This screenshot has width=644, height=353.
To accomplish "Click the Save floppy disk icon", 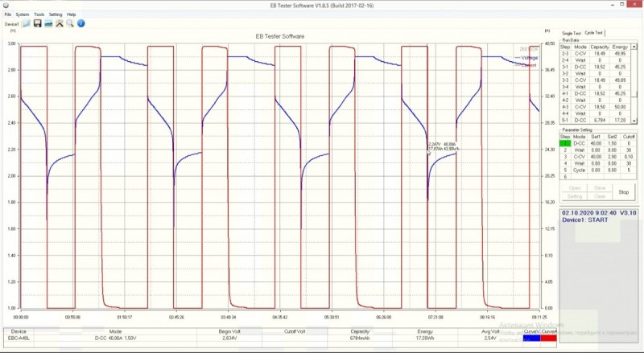I will point(38,24).
